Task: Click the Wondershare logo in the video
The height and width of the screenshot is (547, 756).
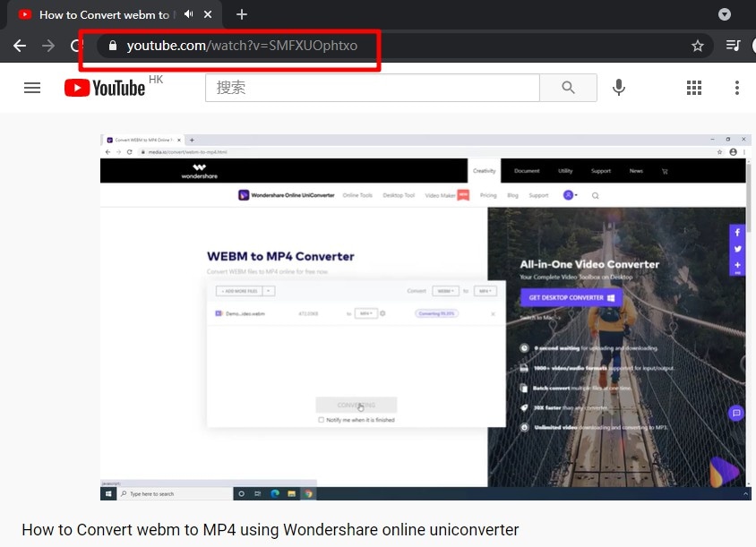Action: coord(199,171)
